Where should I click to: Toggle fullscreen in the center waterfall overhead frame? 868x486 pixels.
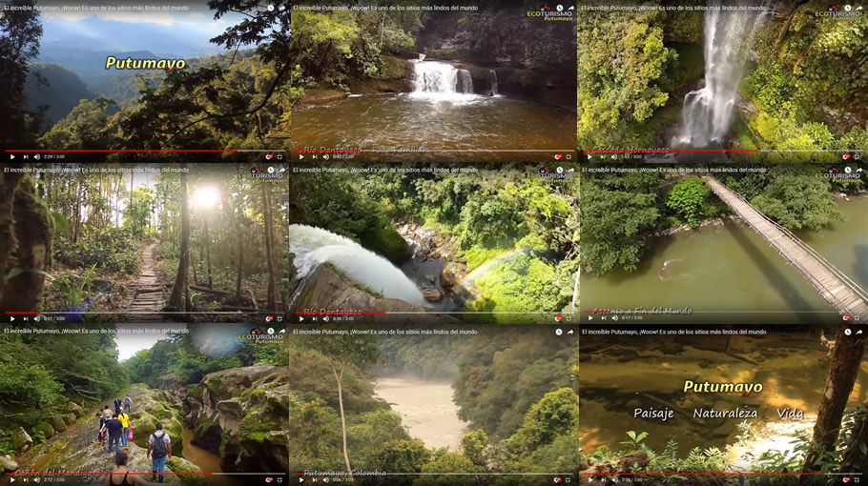568,318
